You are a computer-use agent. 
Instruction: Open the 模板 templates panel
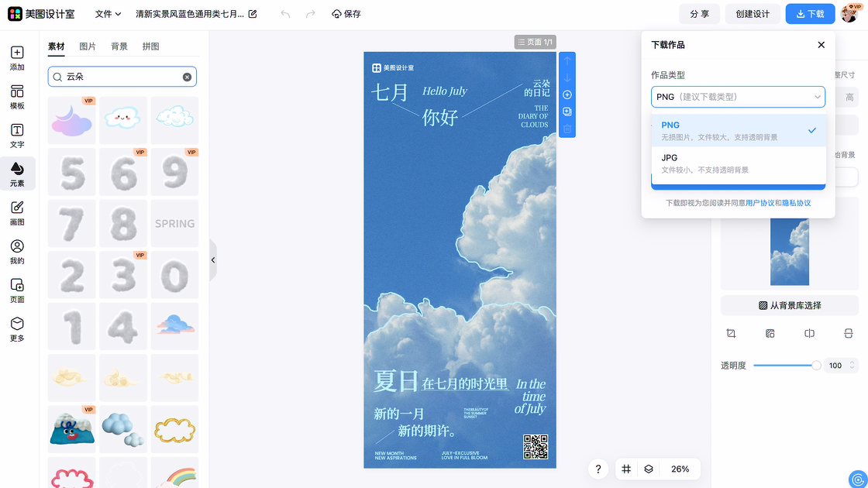pos(17,96)
